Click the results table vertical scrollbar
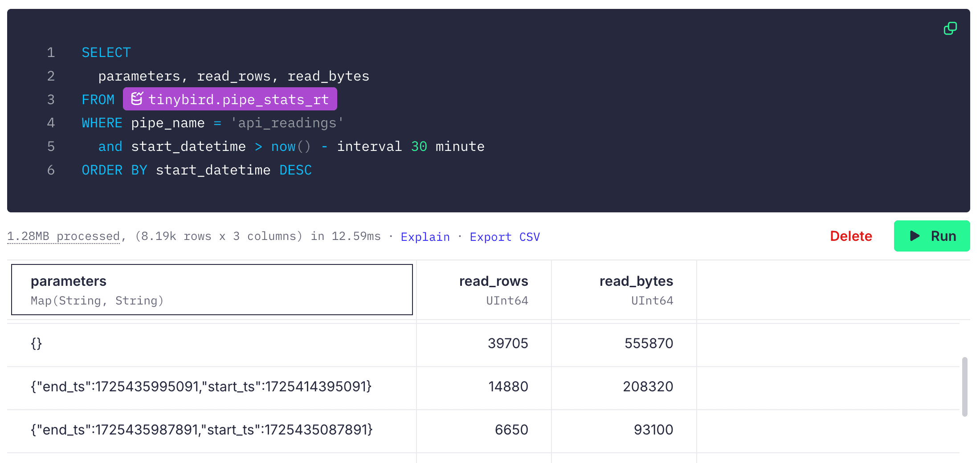Viewport: 980px width, 463px height. (x=964, y=386)
